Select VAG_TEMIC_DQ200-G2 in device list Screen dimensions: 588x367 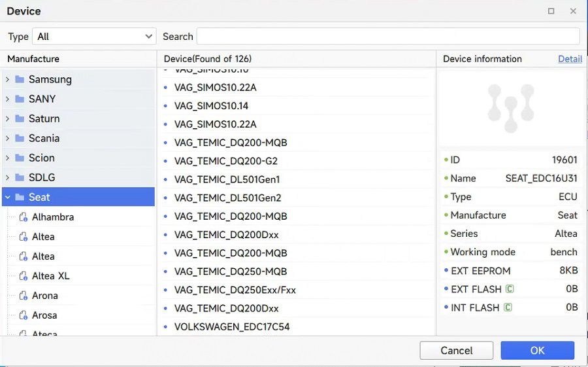click(225, 161)
